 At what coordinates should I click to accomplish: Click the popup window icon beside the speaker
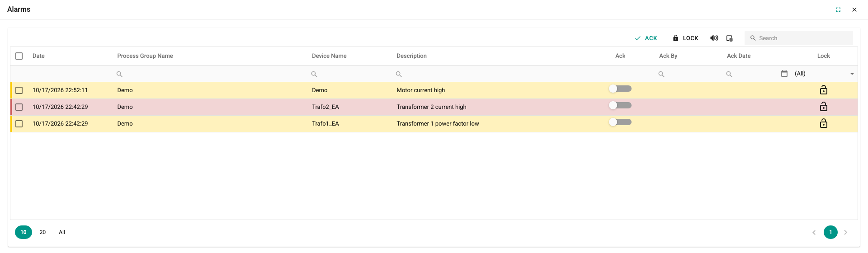(729, 38)
